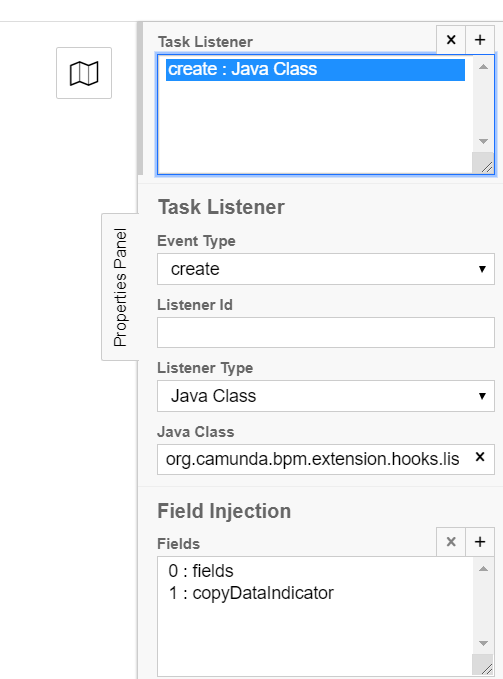Image resolution: width=503 pixels, height=679 pixels.
Task: Collapse the Properties Panel tab
Action: [x=120, y=287]
